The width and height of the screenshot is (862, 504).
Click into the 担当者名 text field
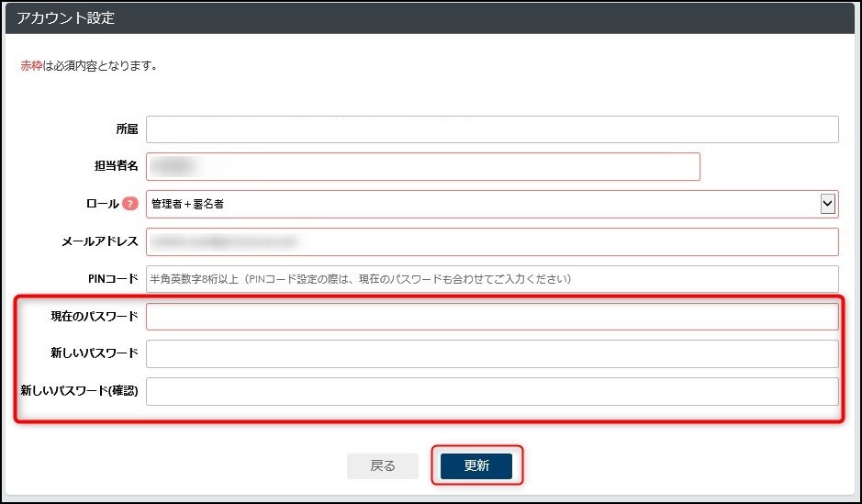tap(422, 166)
